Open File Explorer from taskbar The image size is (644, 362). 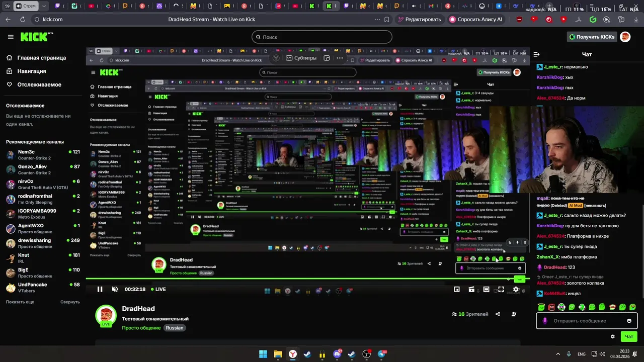tap(278, 354)
